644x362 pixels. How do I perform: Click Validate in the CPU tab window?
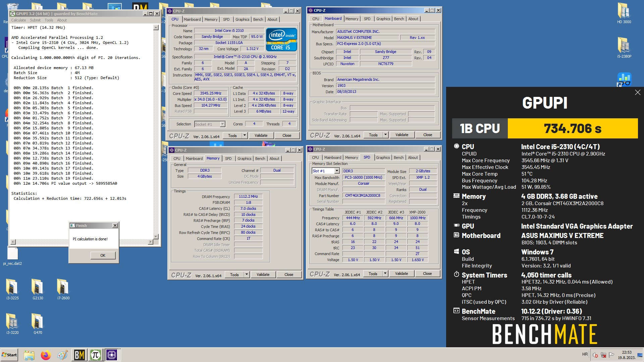[261, 135]
